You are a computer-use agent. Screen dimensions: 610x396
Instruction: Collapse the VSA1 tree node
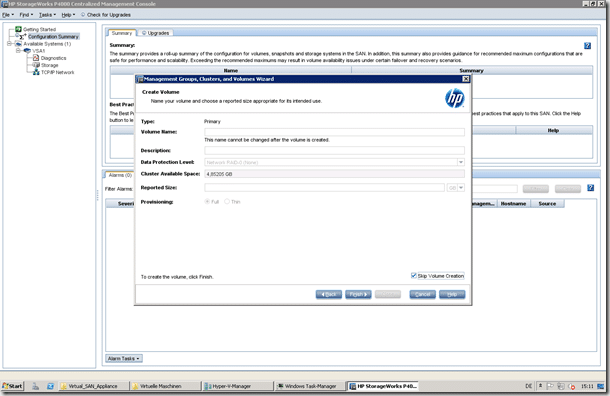[x=18, y=51]
